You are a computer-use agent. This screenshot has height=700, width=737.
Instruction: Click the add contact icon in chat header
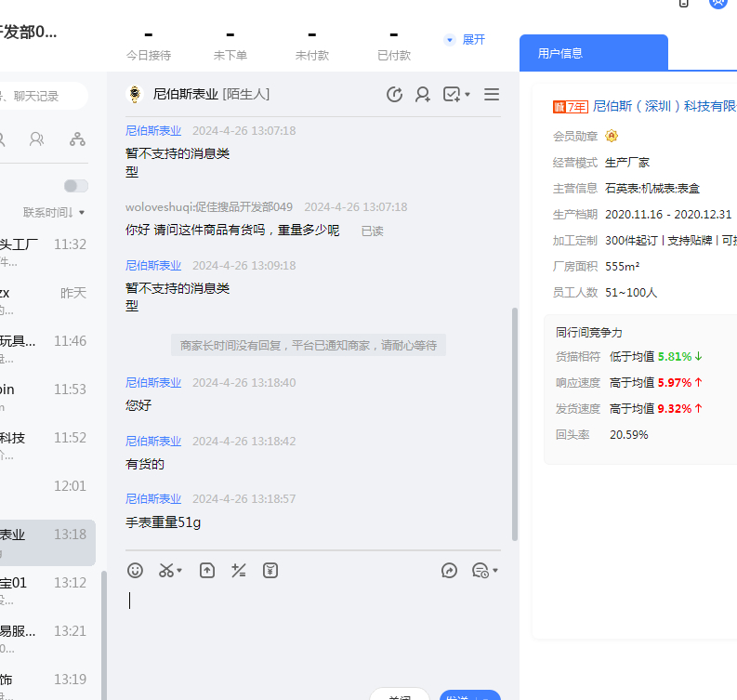(423, 94)
